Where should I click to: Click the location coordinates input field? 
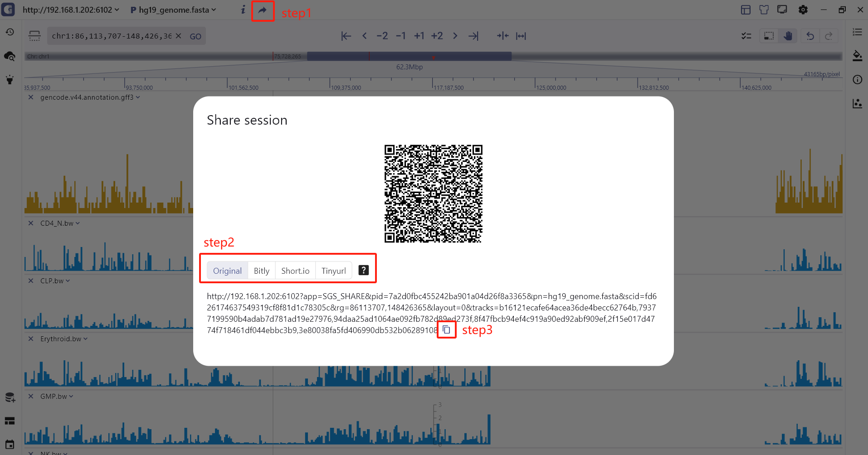[112, 36]
